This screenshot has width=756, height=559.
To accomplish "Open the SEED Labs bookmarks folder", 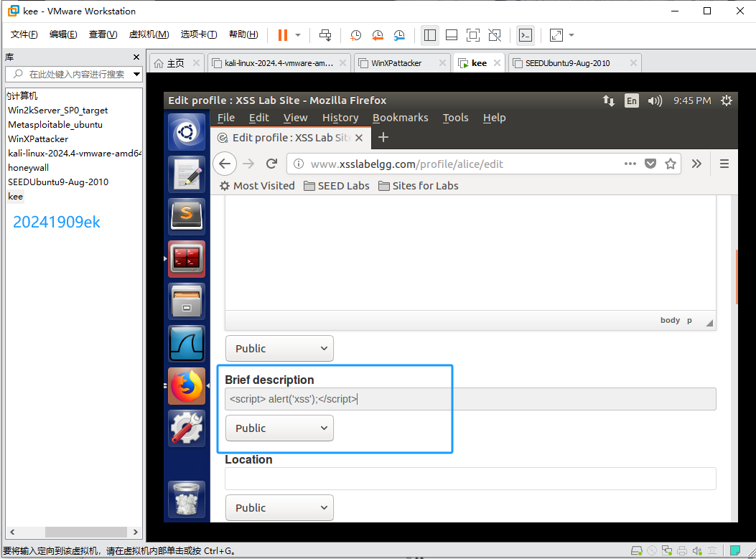I will 337,186.
